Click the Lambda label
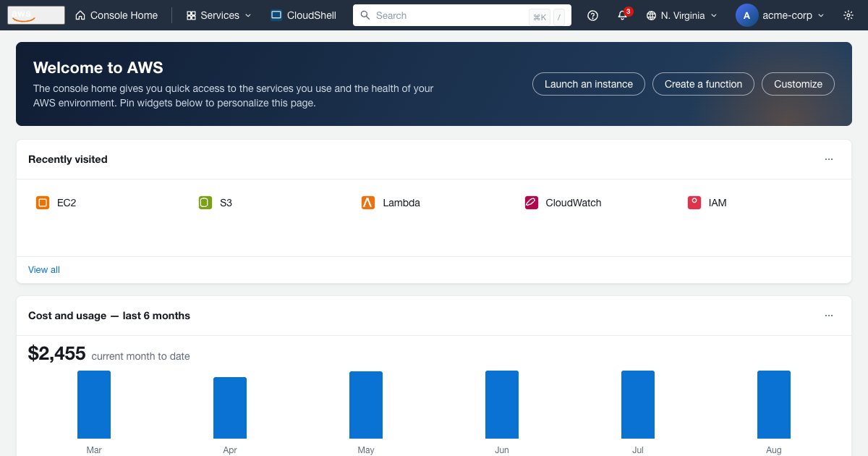Screen dimensions: 868x456 click(x=401, y=203)
